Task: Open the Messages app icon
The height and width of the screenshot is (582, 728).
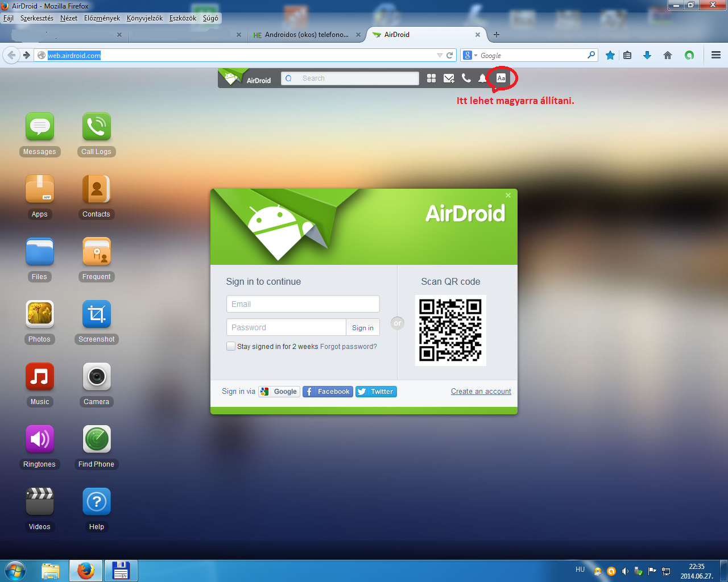Action: 40,127
